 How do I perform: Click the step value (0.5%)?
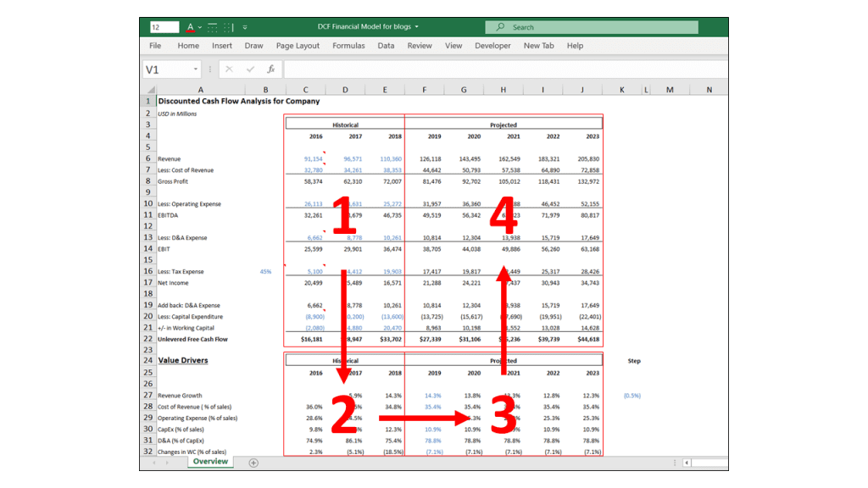632,396
